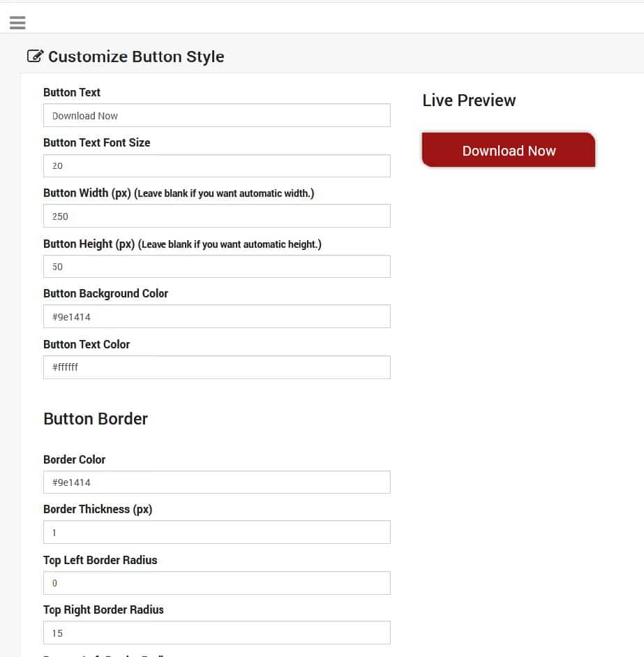This screenshot has width=644, height=657.
Task: Click the Button Width input showing 250
Action: click(x=216, y=216)
